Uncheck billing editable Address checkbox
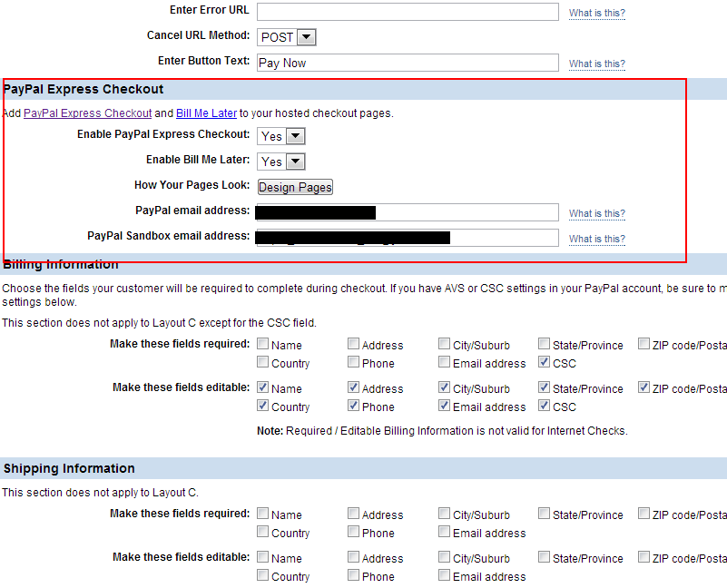Screen dimensions: 727x588 [x=353, y=387]
